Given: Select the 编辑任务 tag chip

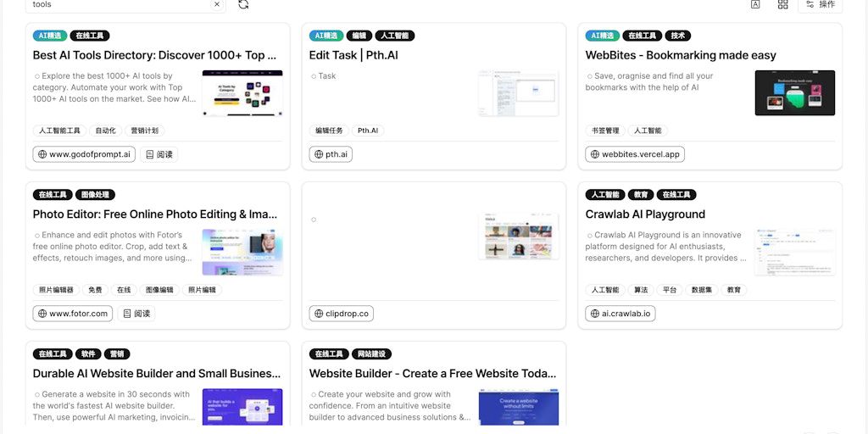Looking at the screenshot, I should tap(330, 131).
